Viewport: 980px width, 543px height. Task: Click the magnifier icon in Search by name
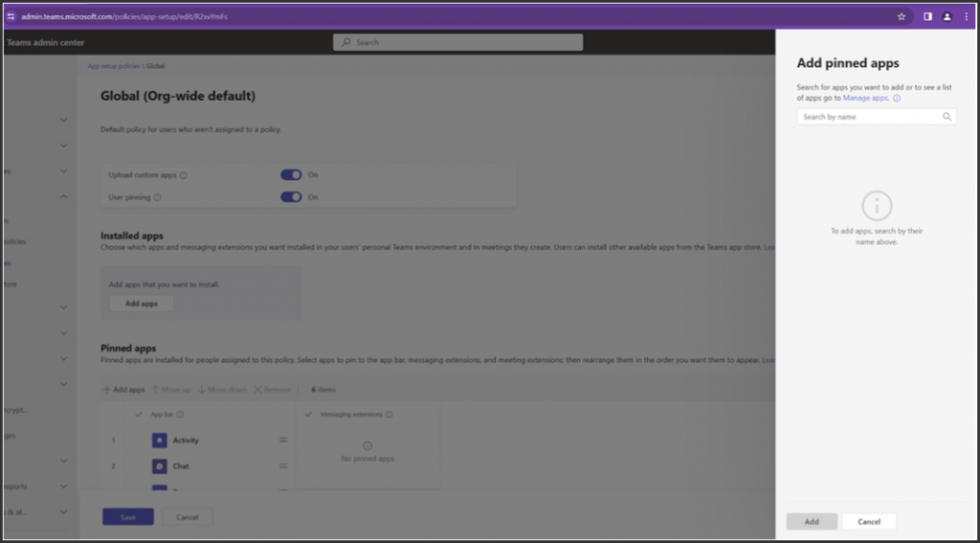pyautogui.click(x=947, y=117)
